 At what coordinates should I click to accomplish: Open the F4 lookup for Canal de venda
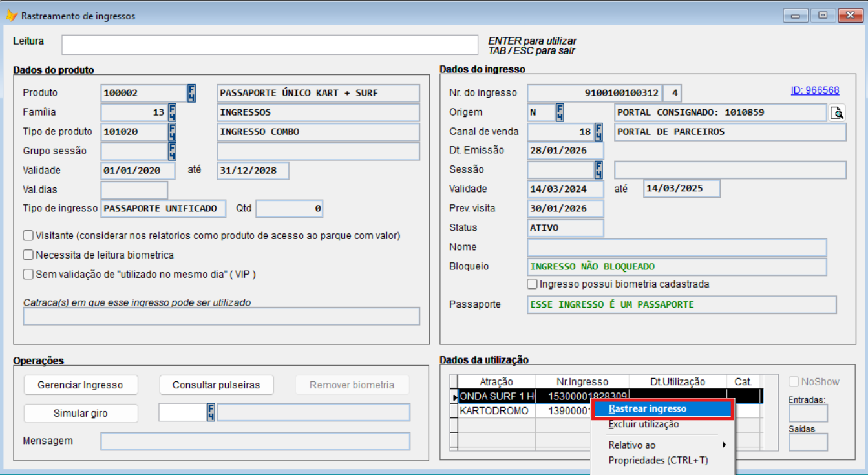598,132
